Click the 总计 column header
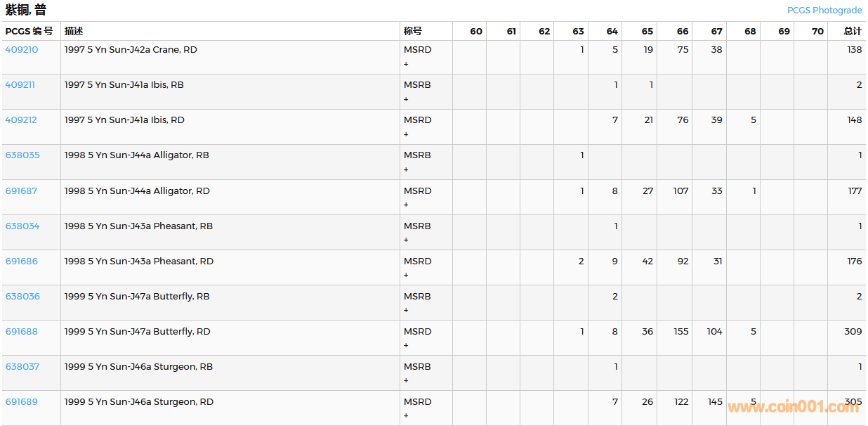 853,31
